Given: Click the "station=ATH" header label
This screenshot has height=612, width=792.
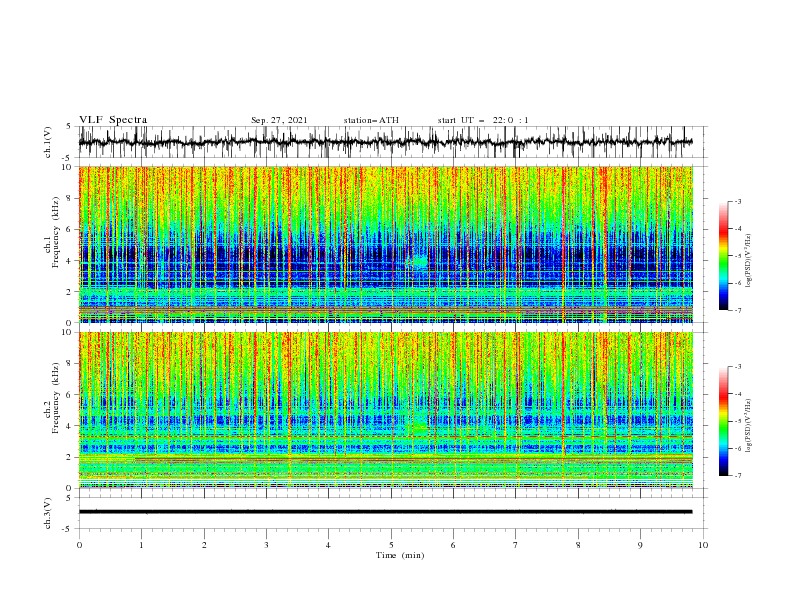Looking at the screenshot, I should click(371, 120).
